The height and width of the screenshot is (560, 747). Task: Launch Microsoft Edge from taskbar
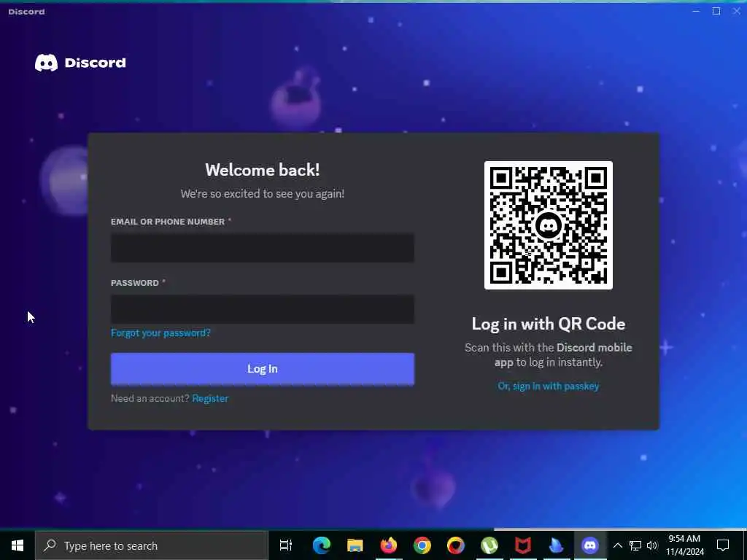click(322, 545)
